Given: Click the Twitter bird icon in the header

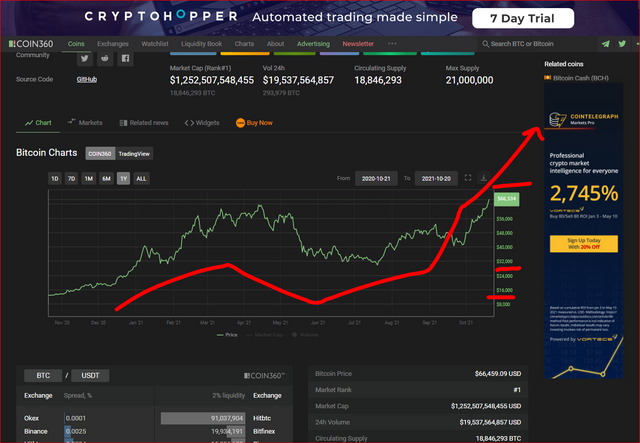Looking at the screenshot, I should coord(622,44).
